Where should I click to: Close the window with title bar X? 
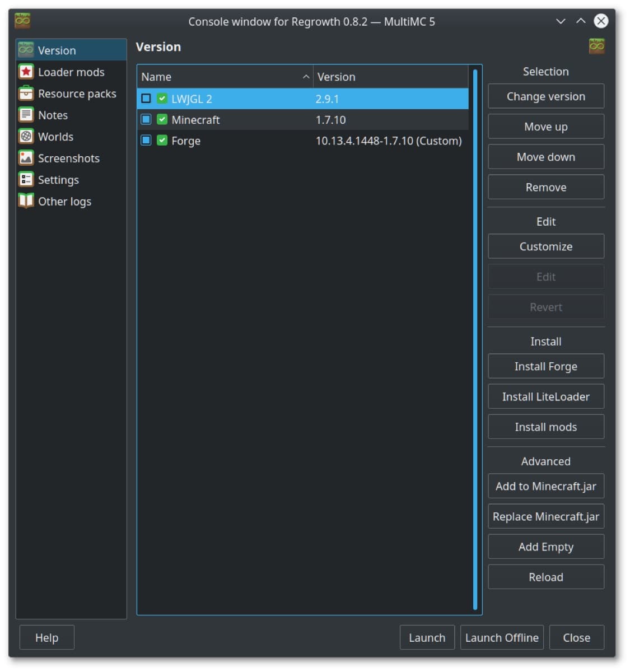click(x=601, y=21)
